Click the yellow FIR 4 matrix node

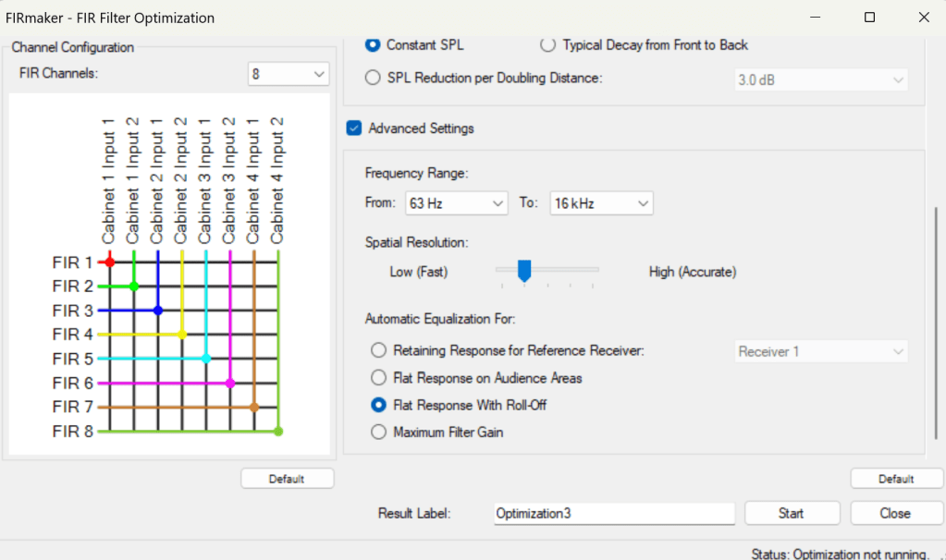(182, 335)
